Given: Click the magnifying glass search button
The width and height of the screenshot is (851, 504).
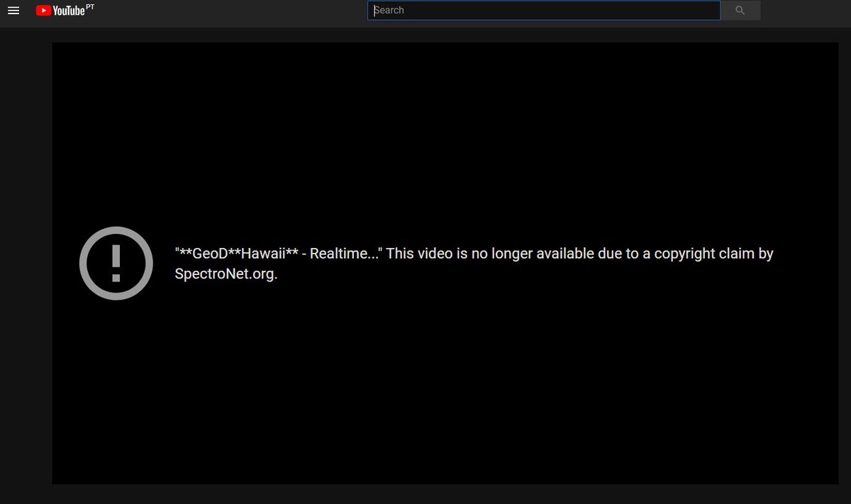Looking at the screenshot, I should click(x=740, y=11).
